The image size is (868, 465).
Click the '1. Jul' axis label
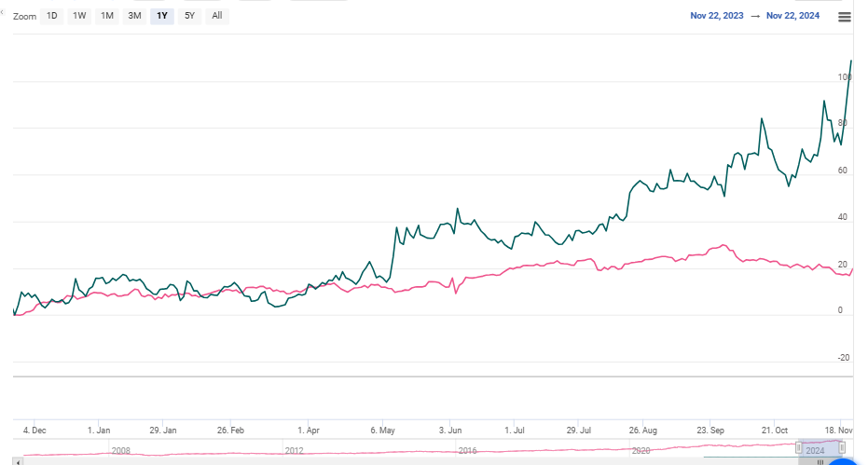click(x=515, y=431)
